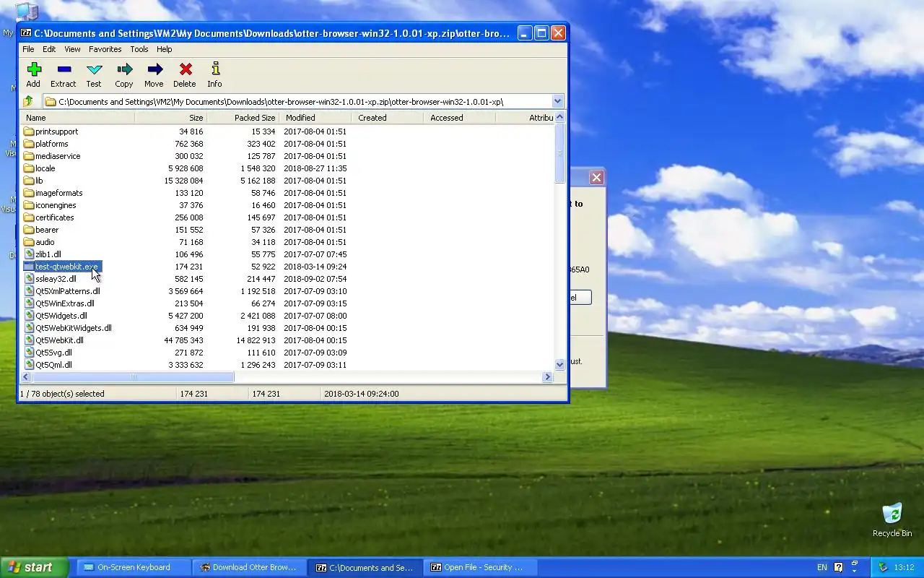Click the horizontal scrollbar left arrow
Screen dimensions: 924x578
[26, 377]
